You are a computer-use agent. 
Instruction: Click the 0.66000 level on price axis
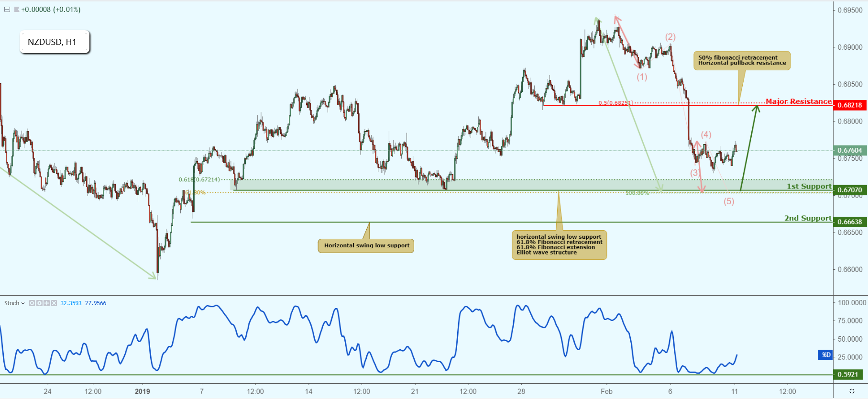point(850,269)
